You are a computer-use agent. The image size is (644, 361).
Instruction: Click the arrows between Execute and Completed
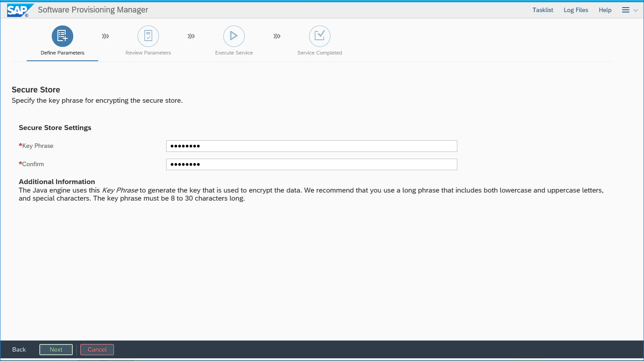(277, 36)
